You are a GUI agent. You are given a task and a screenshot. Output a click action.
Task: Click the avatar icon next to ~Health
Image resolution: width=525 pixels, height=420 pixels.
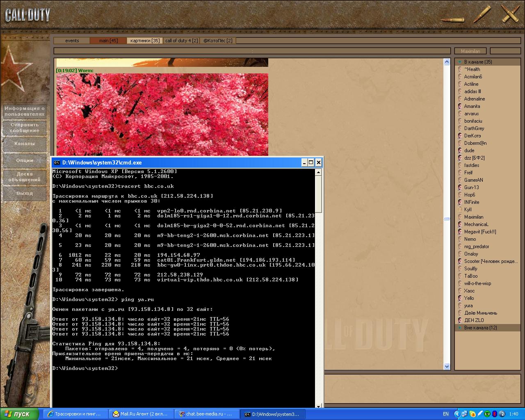point(460,69)
